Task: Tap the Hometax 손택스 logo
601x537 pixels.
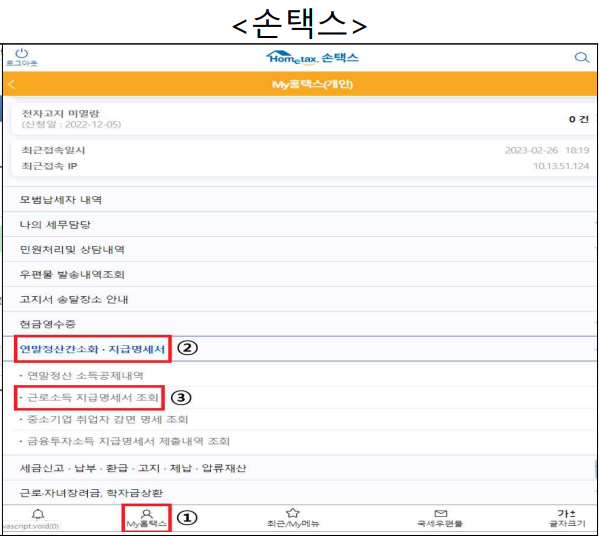Action: click(x=312, y=58)
